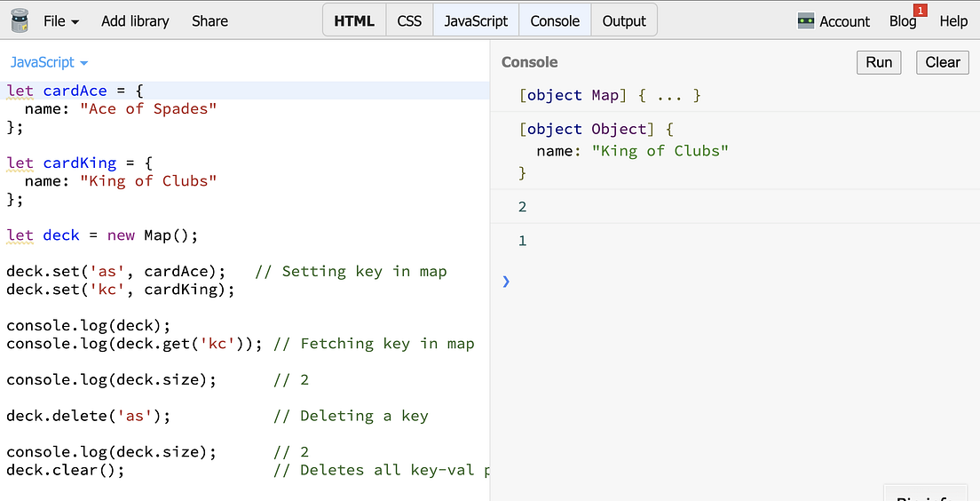Toggle the JavaScript panel tab
The height and width of the screenshot is (501, 980).
(476, 20)
